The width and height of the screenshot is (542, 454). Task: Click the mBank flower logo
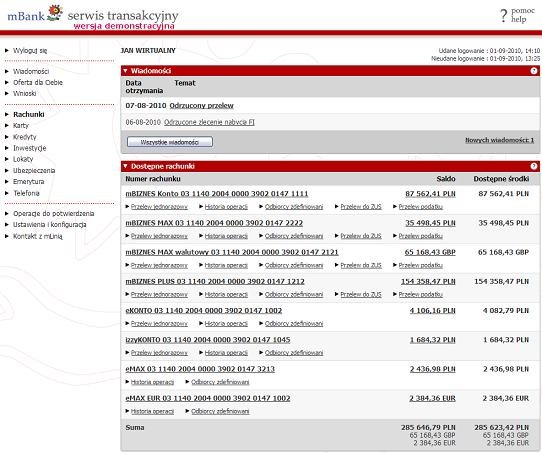55,12
